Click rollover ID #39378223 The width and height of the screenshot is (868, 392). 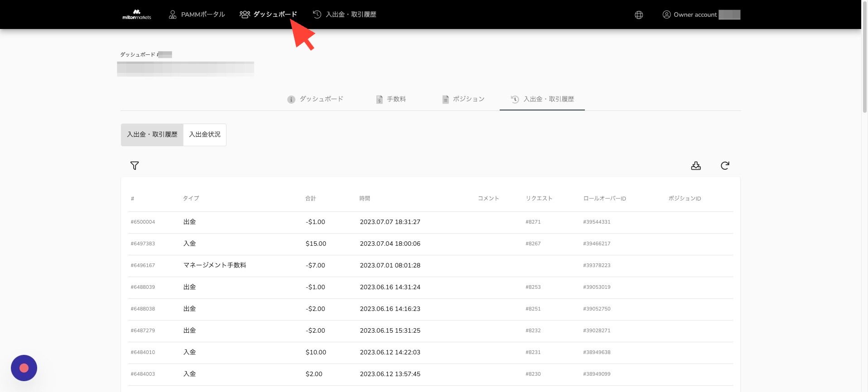597,265
